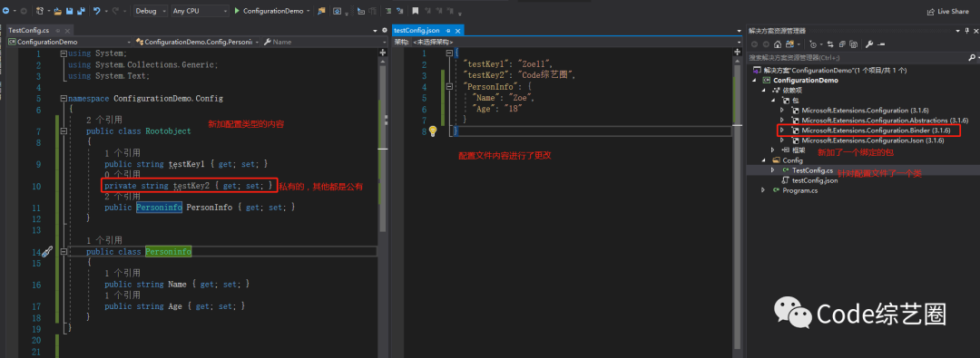Select Microsoft.Extensions.Configuration.Json (3.1.6) package
980x358 pixels.
coord(873,140)
